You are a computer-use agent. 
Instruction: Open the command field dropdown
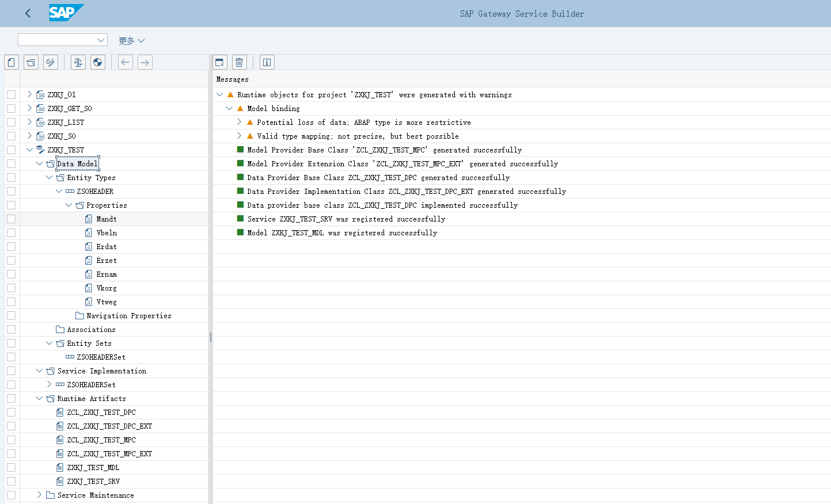(x=101, y=40)
